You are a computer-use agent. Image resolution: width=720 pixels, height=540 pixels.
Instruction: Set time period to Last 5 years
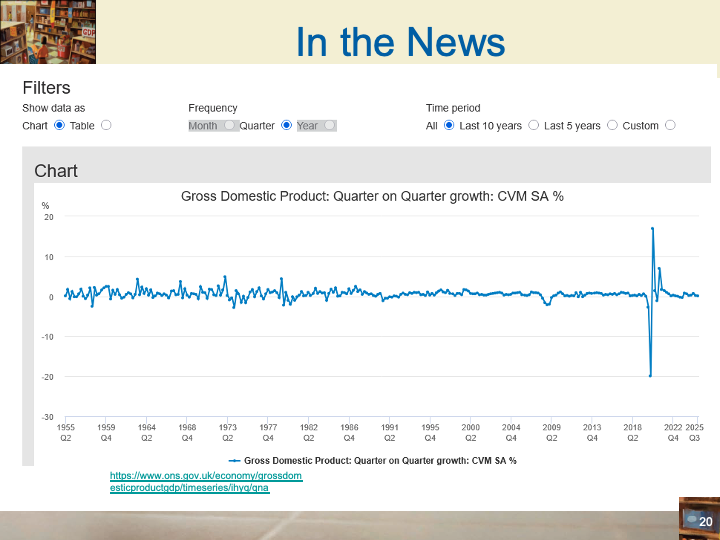(x=612, y=125)
